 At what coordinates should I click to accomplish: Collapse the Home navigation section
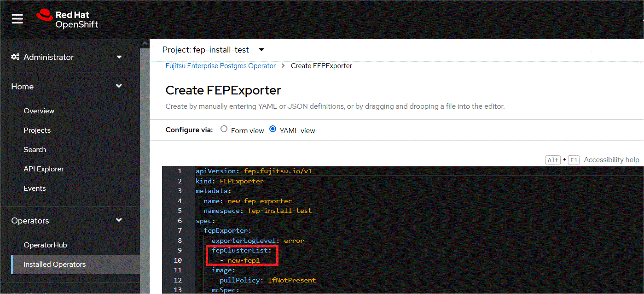(x=119, y=86)
